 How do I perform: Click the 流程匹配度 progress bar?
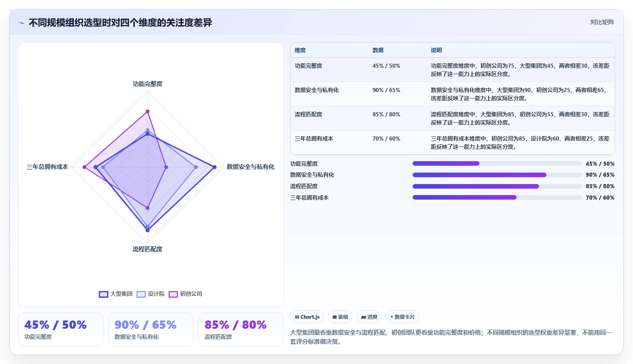[x=497, y=186]
